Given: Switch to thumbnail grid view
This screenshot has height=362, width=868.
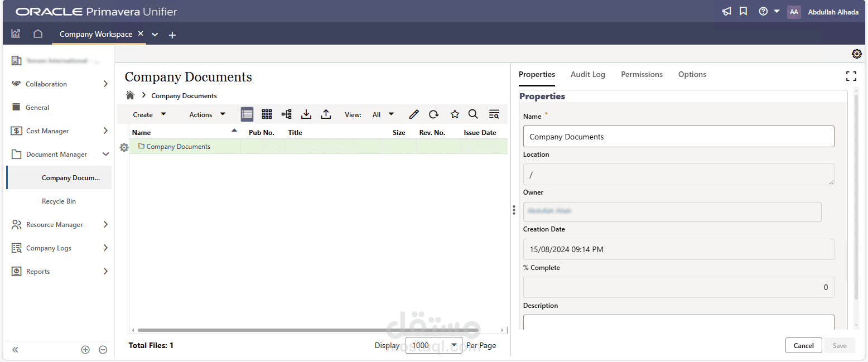Looking at the screenshot, I should (x=267, y=114).
